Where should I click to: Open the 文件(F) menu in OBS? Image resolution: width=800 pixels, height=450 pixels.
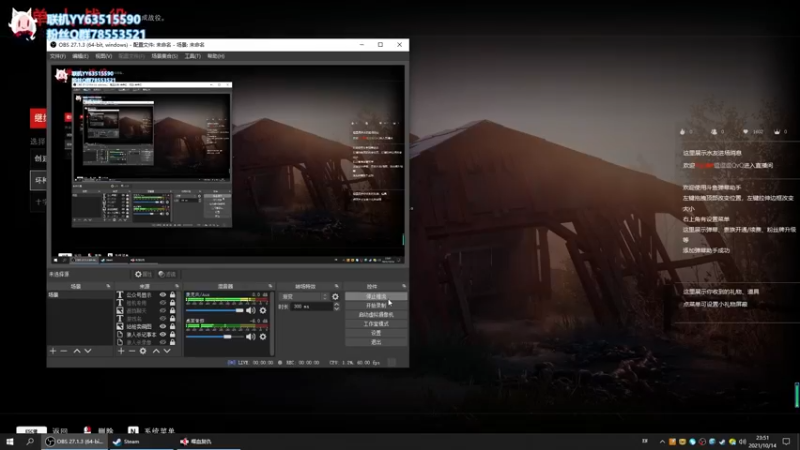click(58, 56)
